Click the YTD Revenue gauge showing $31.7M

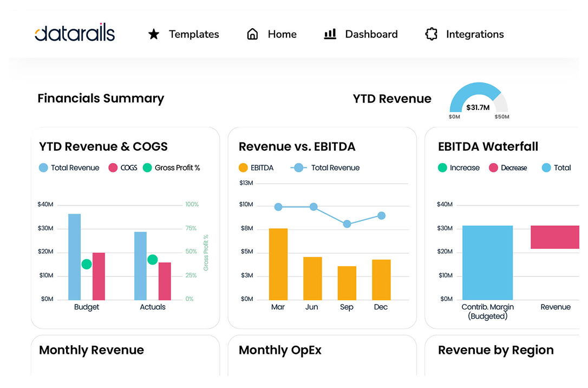tap(479, 100)
